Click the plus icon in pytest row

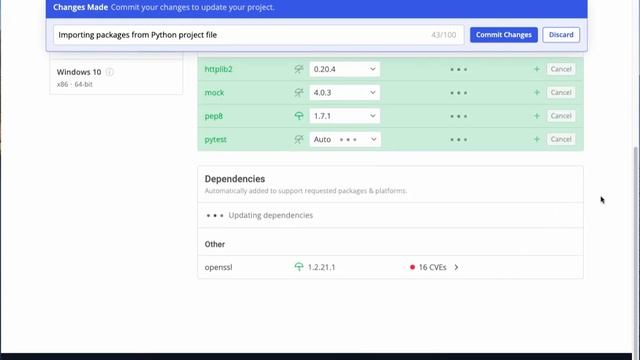coord(537,139)
